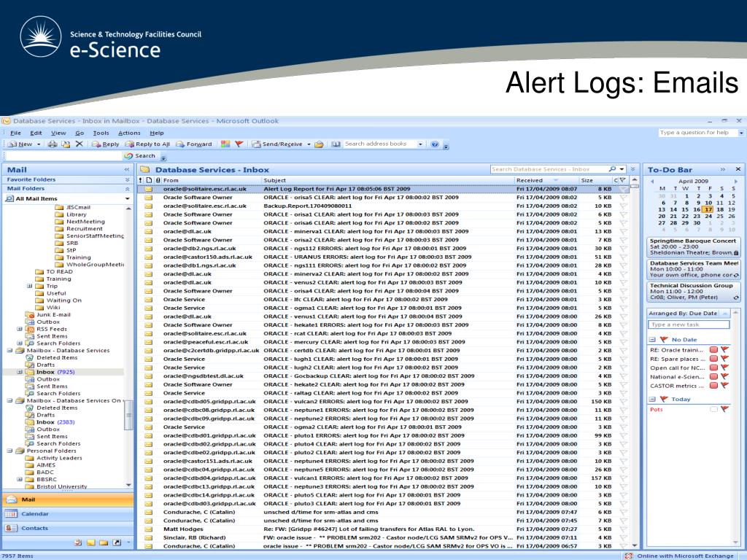Open the Tools menu

click(x=101, y=133)
